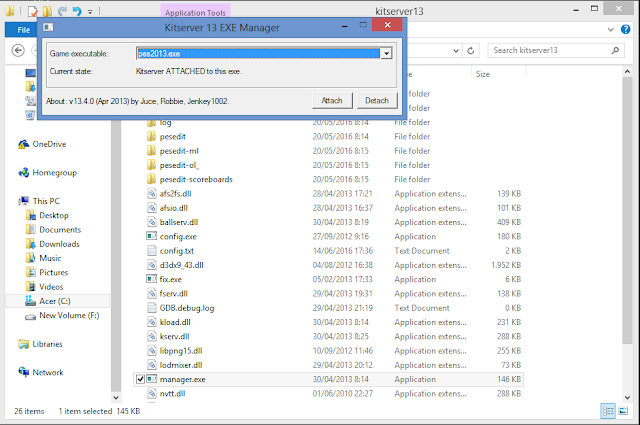
Task: Select the afs2fs.dll file icon
Action: 152,194
